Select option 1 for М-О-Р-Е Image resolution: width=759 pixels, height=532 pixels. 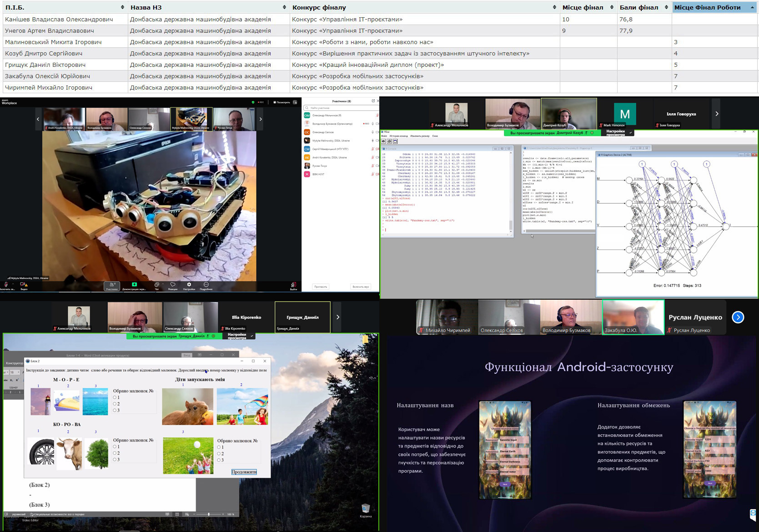pyautogui.click(x=115, y=397)
